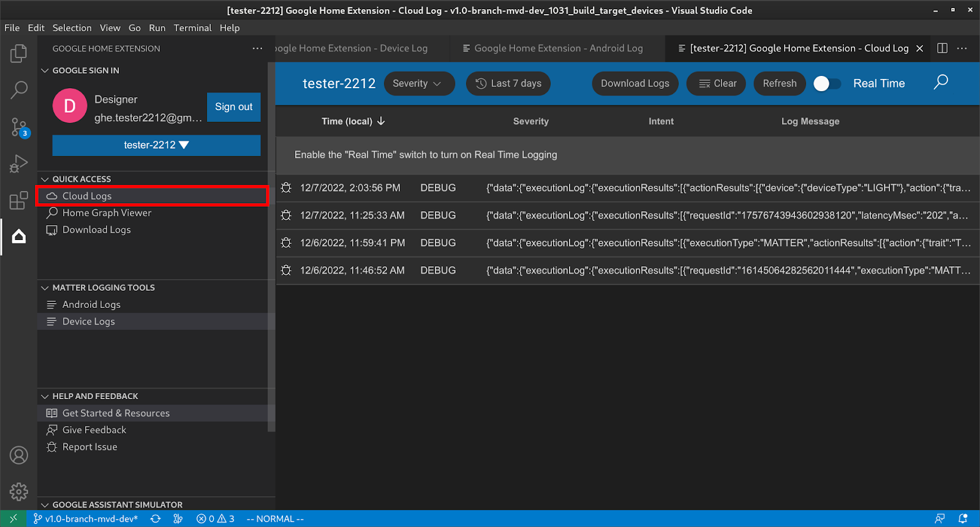This screenshot has height=527, width=980.
Task: Click the notifications bell in status bar
Action: coord(963,518)
